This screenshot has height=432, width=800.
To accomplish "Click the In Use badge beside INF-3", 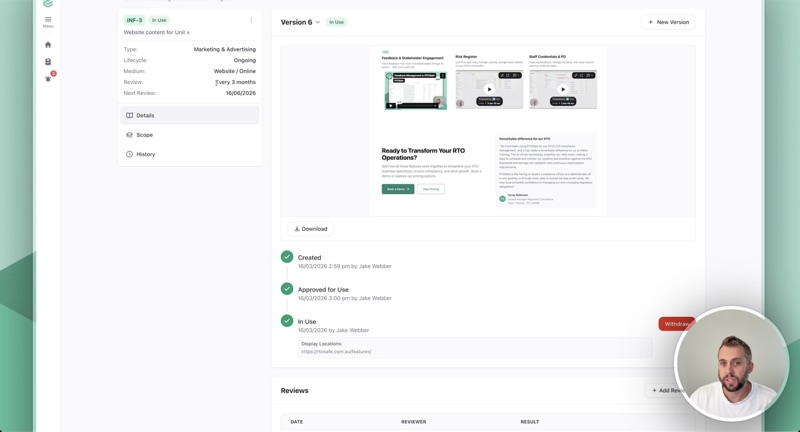I will click(159, 20).
